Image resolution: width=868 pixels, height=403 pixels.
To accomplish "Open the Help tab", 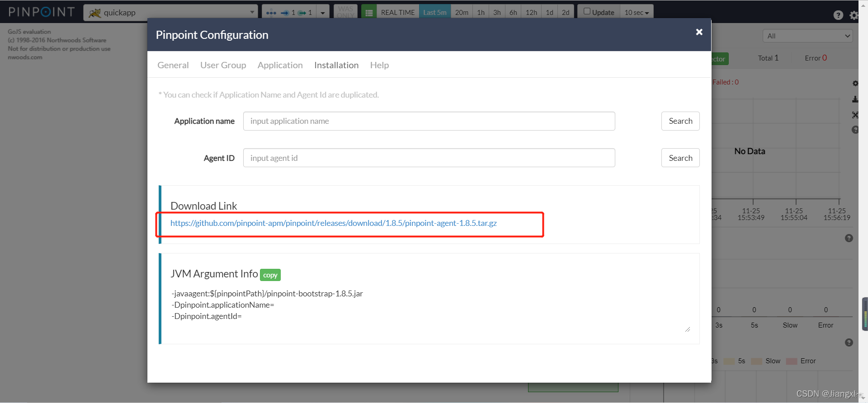I will [x=379, y=65].
